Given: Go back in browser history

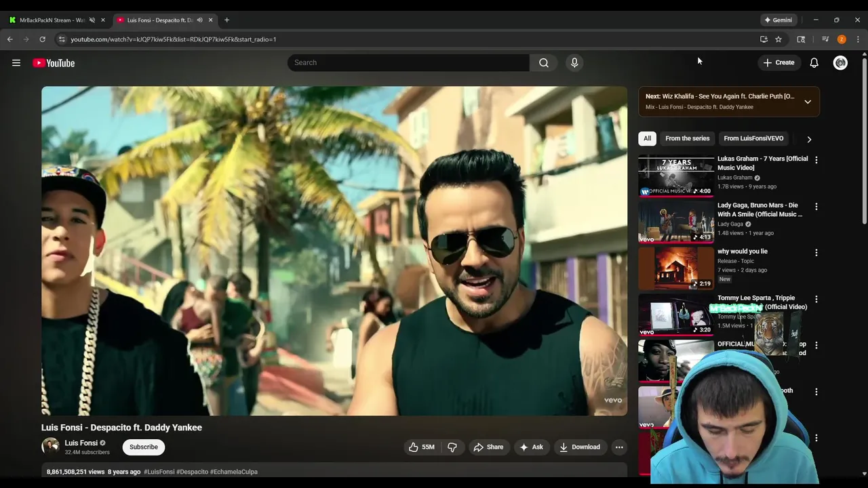Looking at the screenshot, I should click(x=10, y=39).
